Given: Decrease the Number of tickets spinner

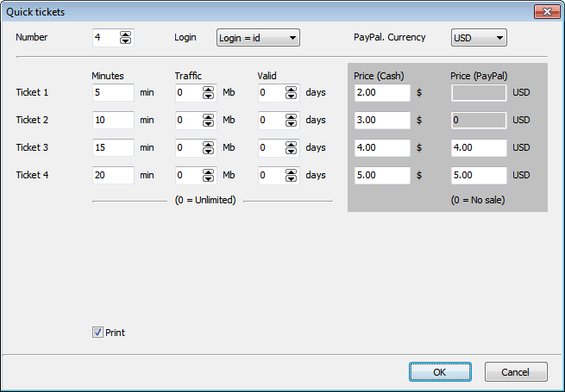Looking at the screenshot, I should click(126, 41).
